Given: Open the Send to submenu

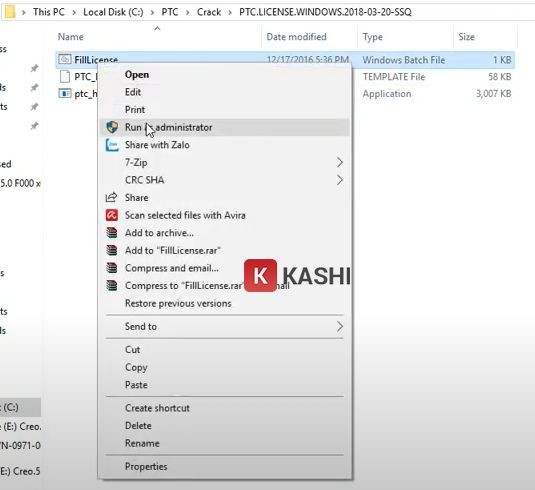Looking at the screenshot, I should (225, 327).
